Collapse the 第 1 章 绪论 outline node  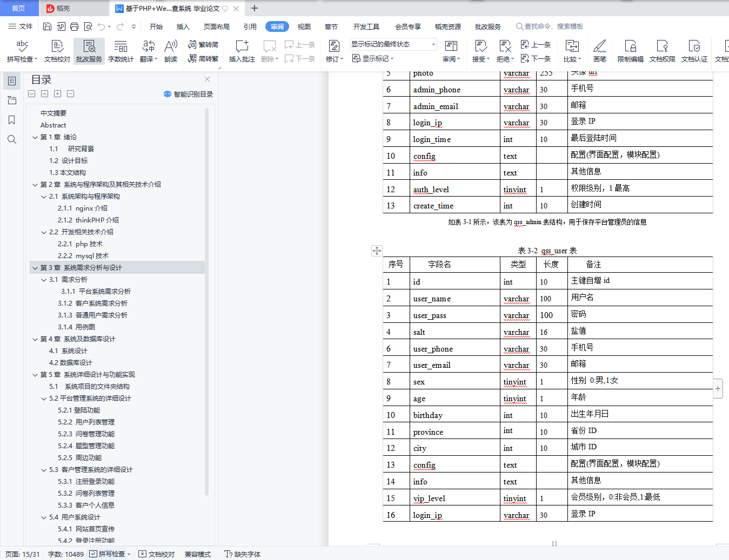(35, 137)
